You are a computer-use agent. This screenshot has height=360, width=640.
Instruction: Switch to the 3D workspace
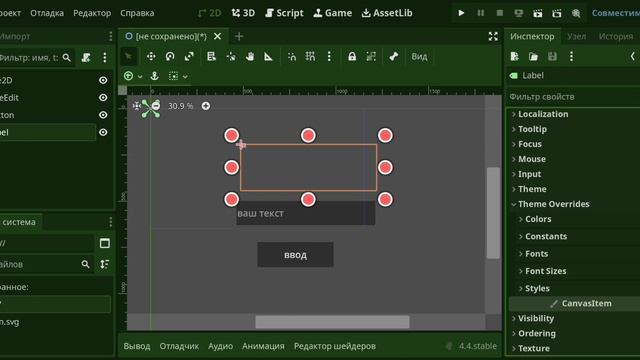pos(243,13)
